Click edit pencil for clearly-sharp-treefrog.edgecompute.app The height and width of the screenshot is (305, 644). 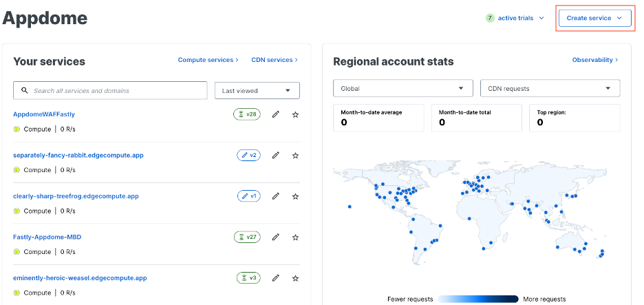276,196
